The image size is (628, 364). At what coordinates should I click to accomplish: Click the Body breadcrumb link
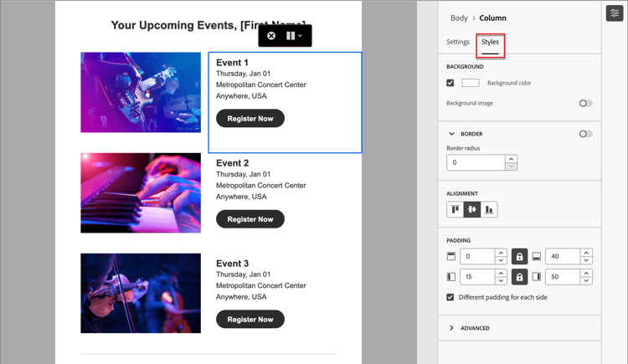pos(459,18)
